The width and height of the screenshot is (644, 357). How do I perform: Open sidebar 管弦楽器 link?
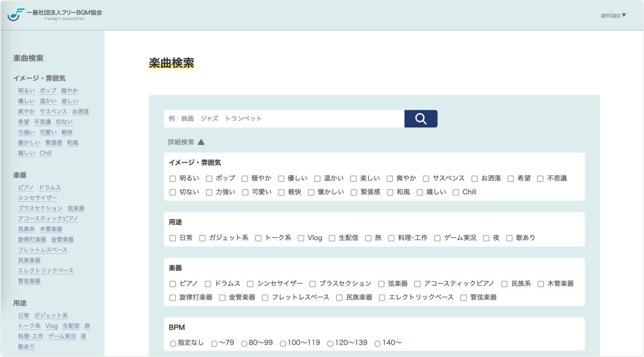click(29, 281)
